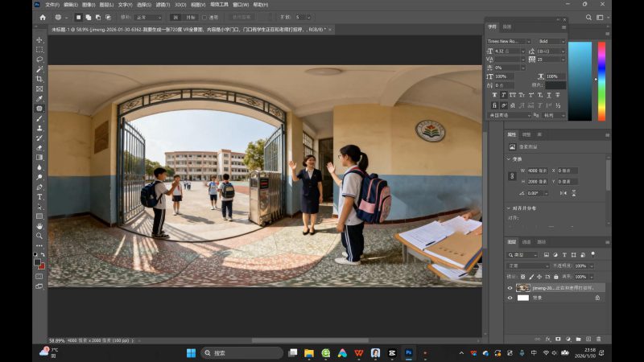Image resolution: width=644 pixels, height=362 pixels.
Task: Select the Zoom tool
Action: (x=39, y=236)
